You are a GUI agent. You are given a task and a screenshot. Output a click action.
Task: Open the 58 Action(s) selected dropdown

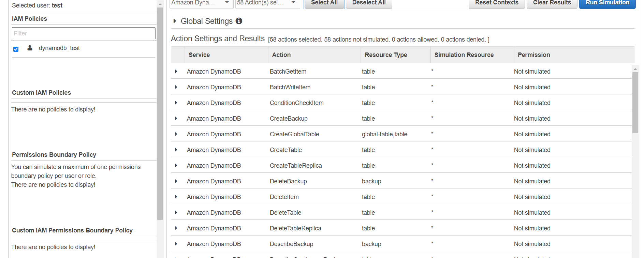coord(267,3)
